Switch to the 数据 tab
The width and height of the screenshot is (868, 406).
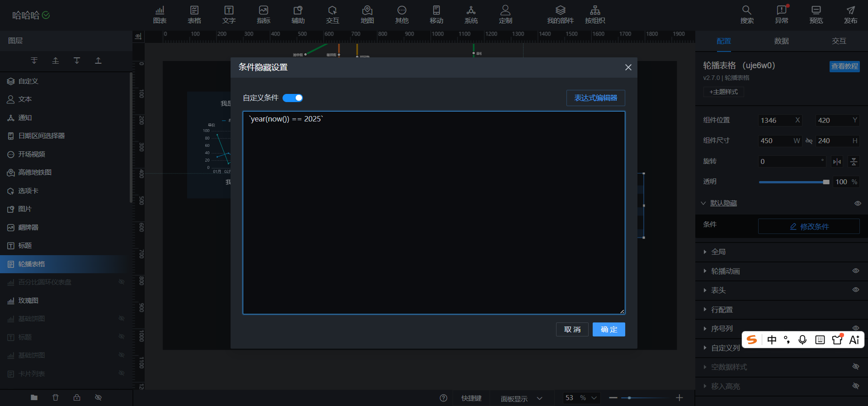782,41
